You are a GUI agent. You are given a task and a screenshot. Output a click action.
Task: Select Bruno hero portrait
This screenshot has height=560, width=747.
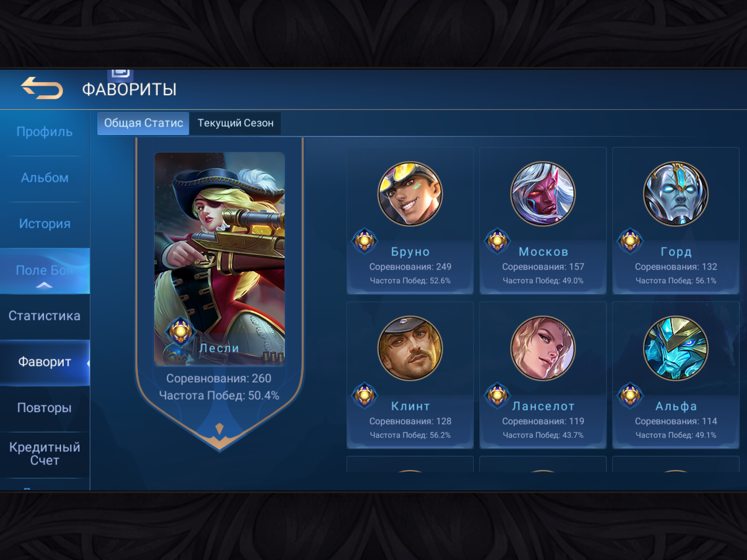(x=410, y=194)
